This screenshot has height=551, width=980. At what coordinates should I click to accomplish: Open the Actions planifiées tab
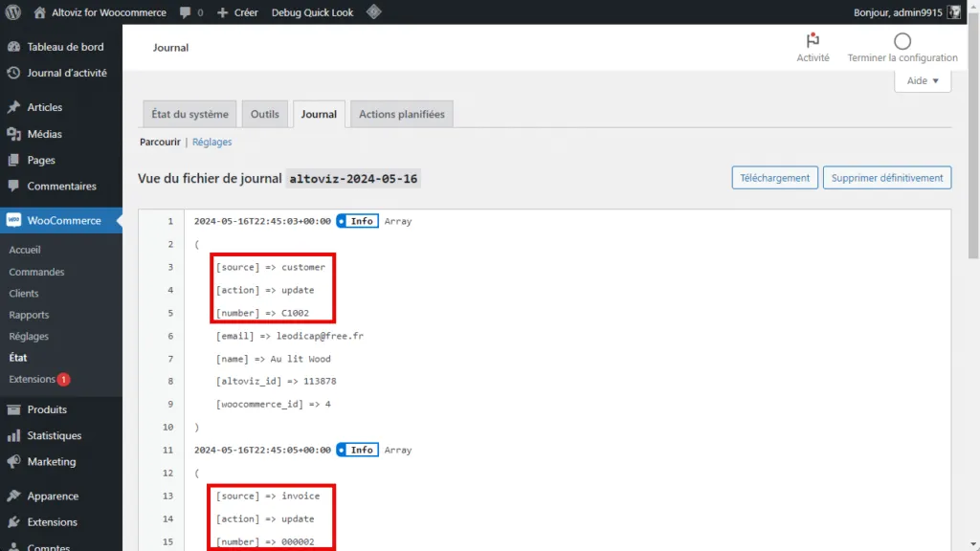click(x=402, y=115)
